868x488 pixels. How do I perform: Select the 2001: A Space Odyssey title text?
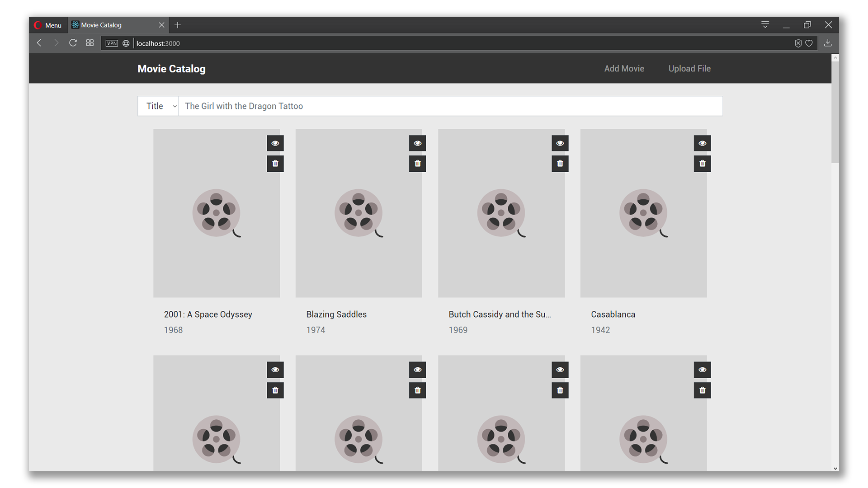[208, 314]
